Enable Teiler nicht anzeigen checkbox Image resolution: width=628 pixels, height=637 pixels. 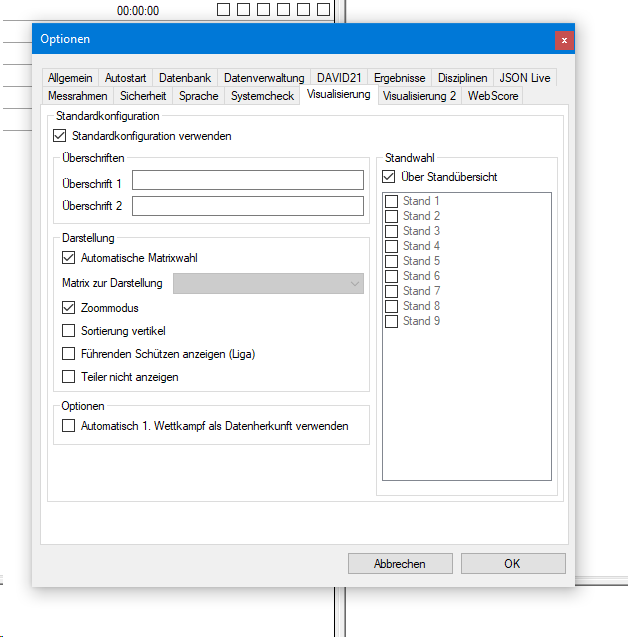pyautogui.click(x=69, y=377)
